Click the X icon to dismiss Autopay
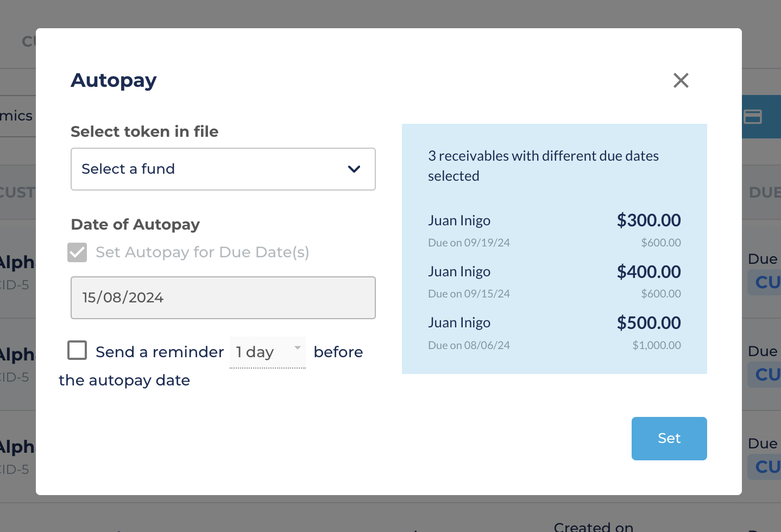 point(681,80)
